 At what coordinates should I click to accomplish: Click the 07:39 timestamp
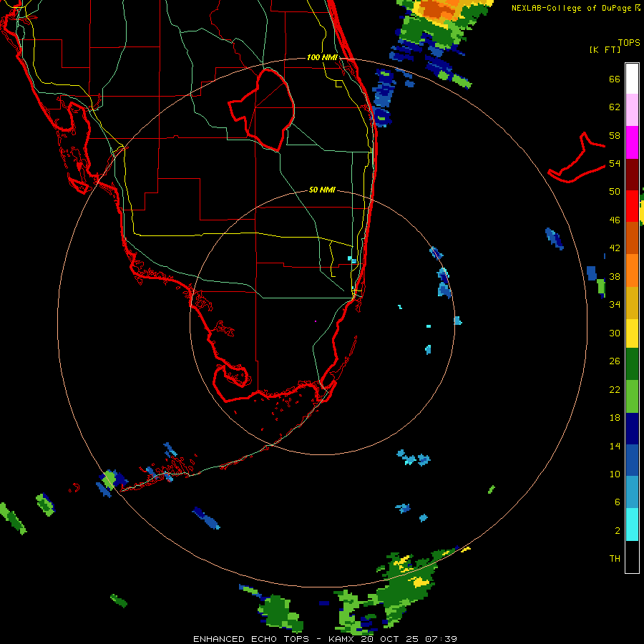(441, 639)
